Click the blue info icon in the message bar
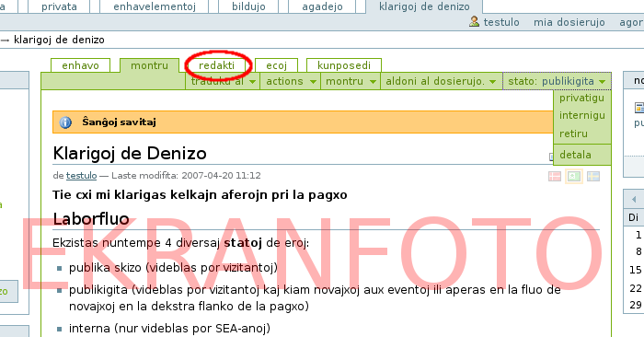The height and width of the screenshot is (337, 644). 65,122
